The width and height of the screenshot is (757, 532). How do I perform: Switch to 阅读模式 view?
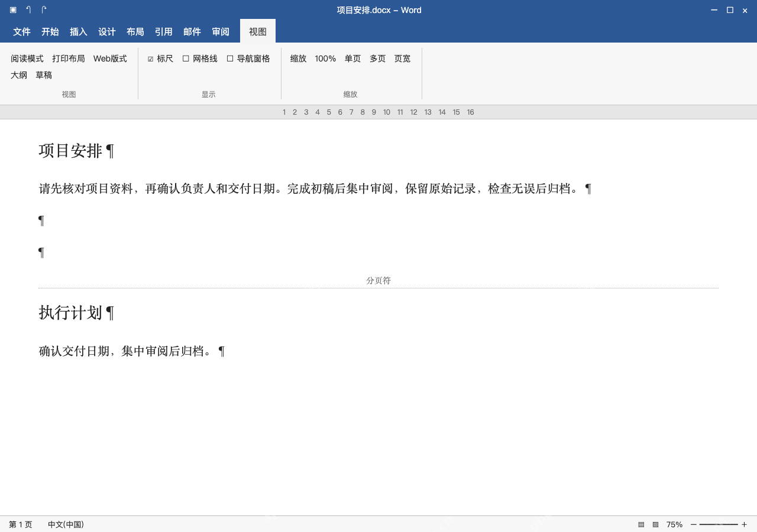click(x=27, y=59)
